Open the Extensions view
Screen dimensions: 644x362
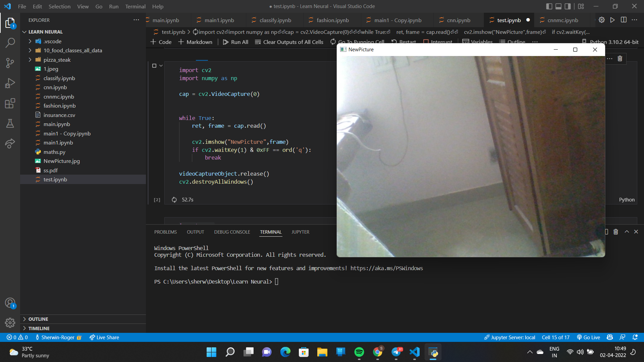pos(10,103)
